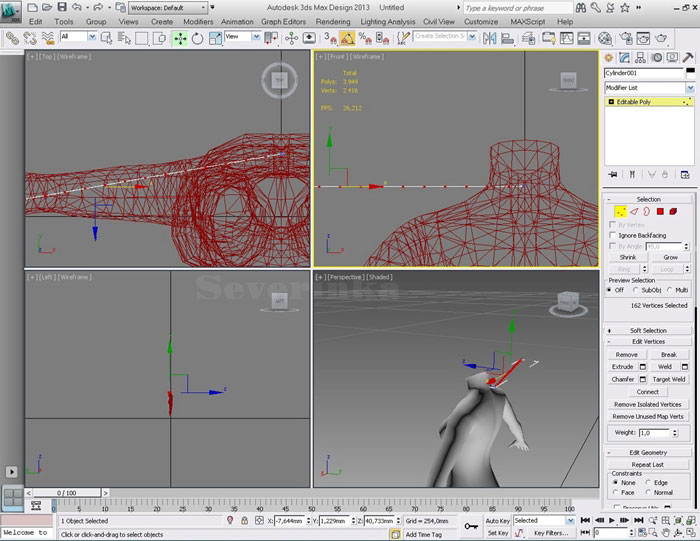
Task: Open the Create command panel
Action: 609,58
